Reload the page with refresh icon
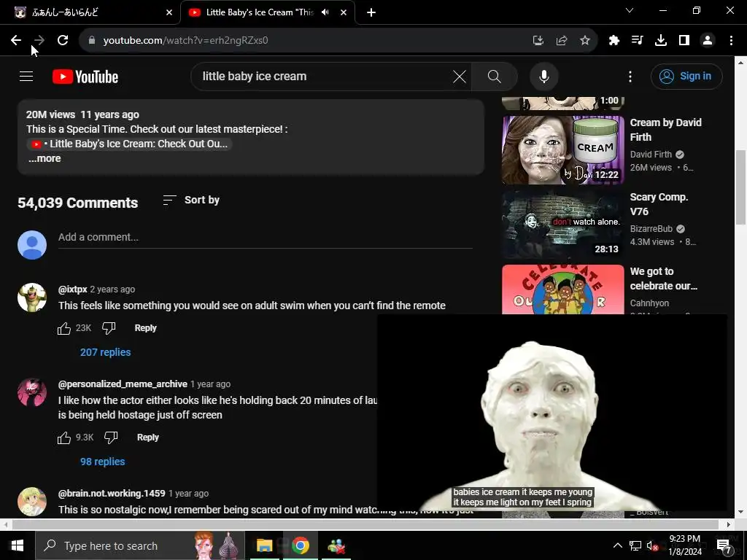The width and height of the screenshot is (747, 560). pos(63,41)
